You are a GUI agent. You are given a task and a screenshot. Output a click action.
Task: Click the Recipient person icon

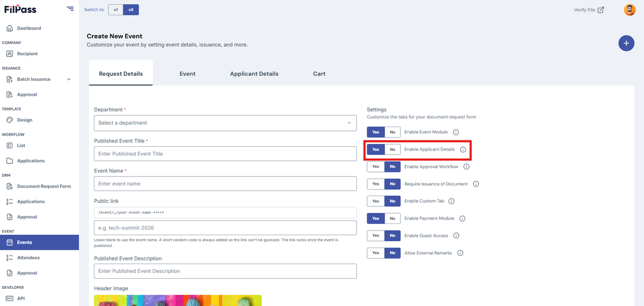pyautogui.click(x=10, y=54)
